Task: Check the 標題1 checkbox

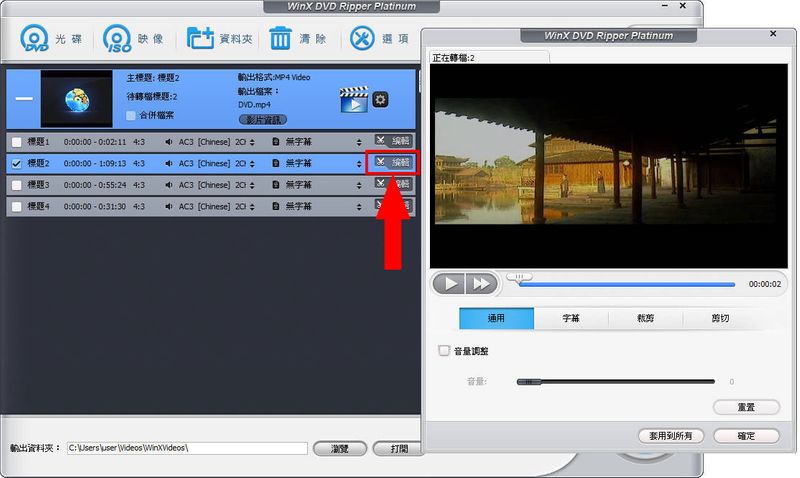Action: pos(16,142)
